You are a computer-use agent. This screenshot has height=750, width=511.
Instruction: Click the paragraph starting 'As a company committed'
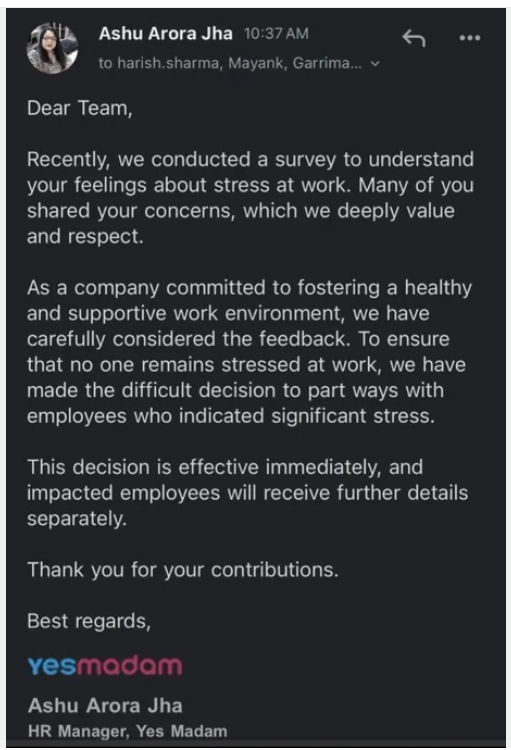[x=249, y=352]
